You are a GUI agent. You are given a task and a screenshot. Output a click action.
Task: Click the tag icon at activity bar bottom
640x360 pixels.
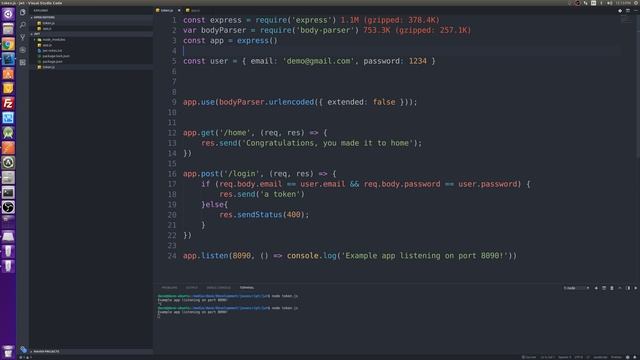click(x=23, y=349)
